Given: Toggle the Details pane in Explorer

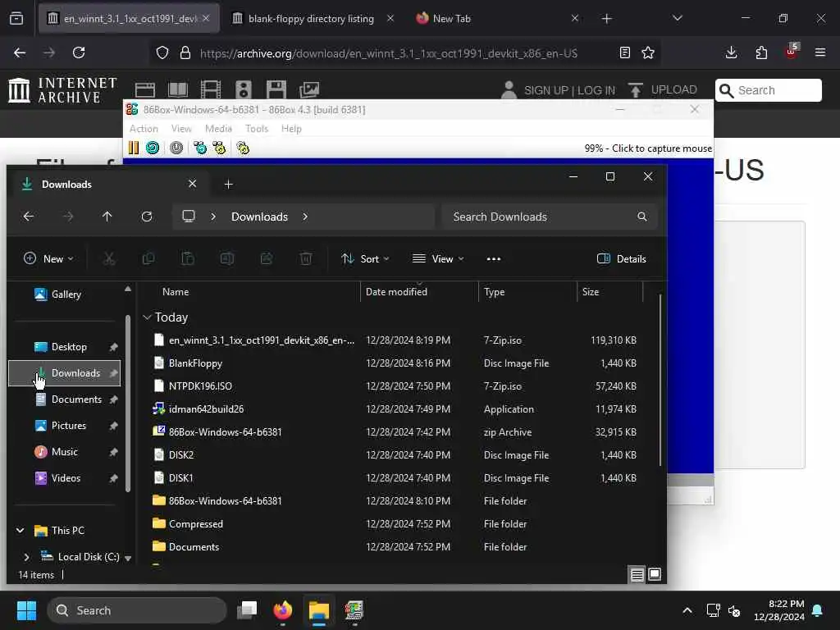Looking at the screenshot, I should click(x=622, y=258).
